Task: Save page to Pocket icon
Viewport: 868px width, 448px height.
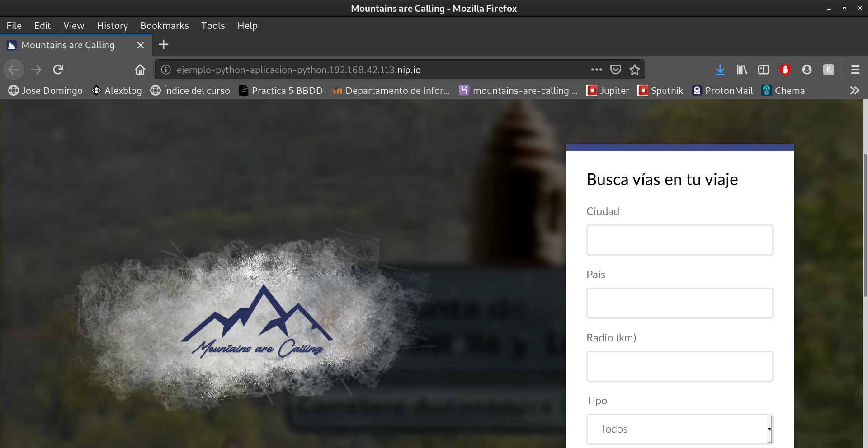Action: click(616, 70)
